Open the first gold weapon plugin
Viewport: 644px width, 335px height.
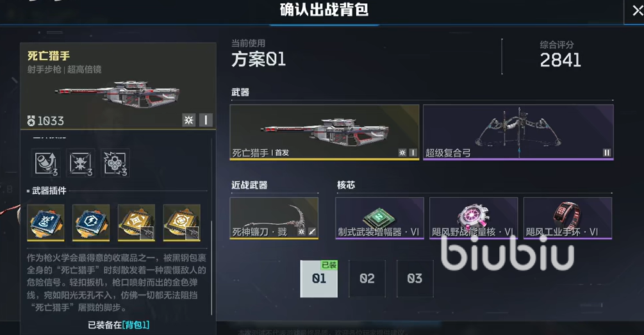(136, 222)
